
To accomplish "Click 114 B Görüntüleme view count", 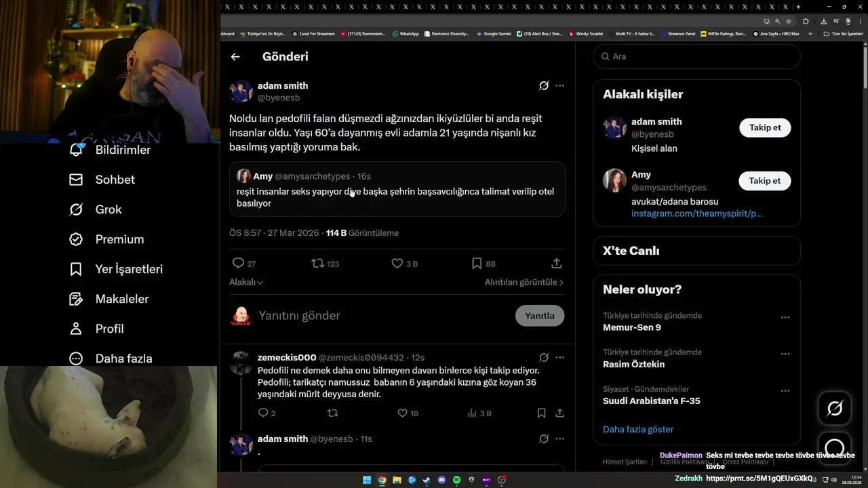I will point(362,233).
